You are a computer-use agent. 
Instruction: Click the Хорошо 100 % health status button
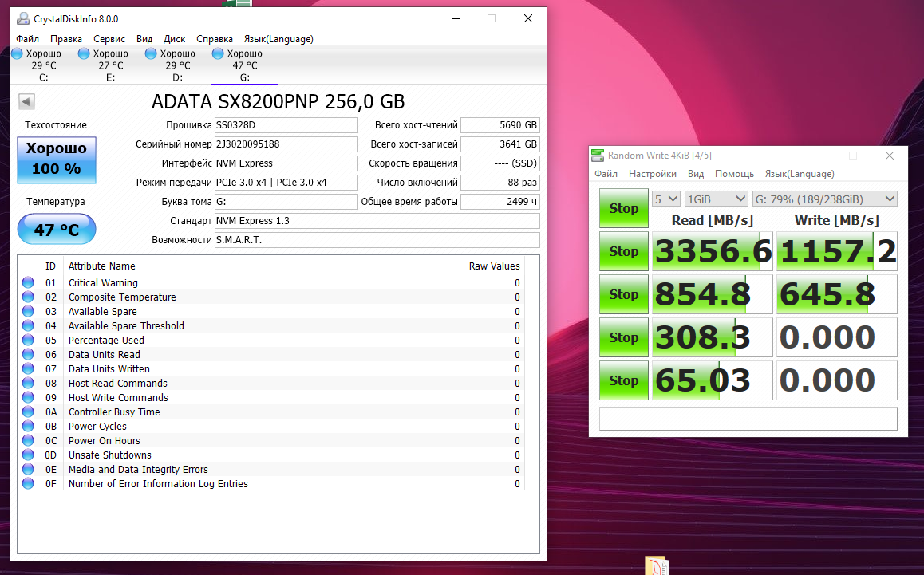pyautogui.click(x=57, y=160)
